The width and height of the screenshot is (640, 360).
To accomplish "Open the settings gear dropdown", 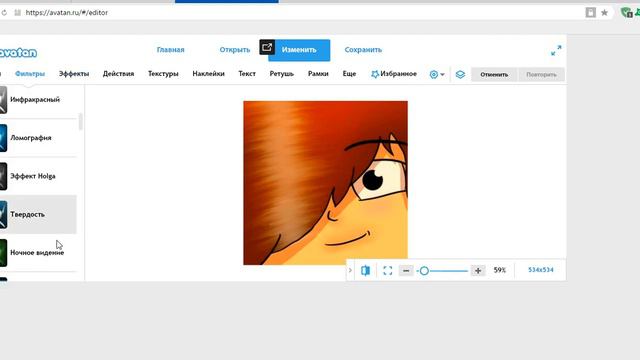I will click(x=437, y=75).
